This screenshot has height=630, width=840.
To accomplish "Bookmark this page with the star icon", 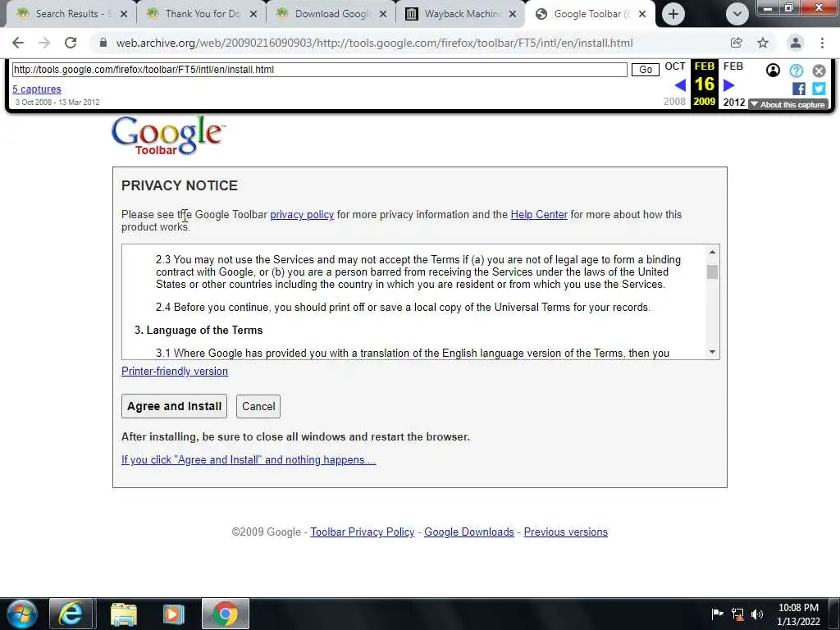I will click(763, 43).
